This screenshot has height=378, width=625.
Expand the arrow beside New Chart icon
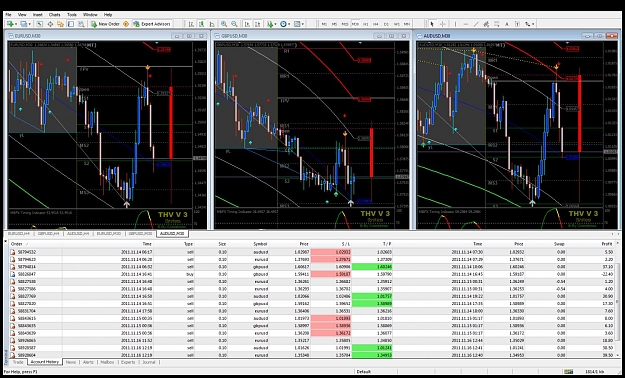(x=16, y=24)
